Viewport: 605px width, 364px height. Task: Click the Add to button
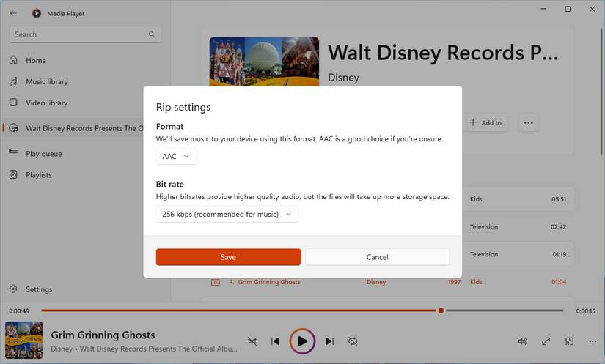point(485,122)
